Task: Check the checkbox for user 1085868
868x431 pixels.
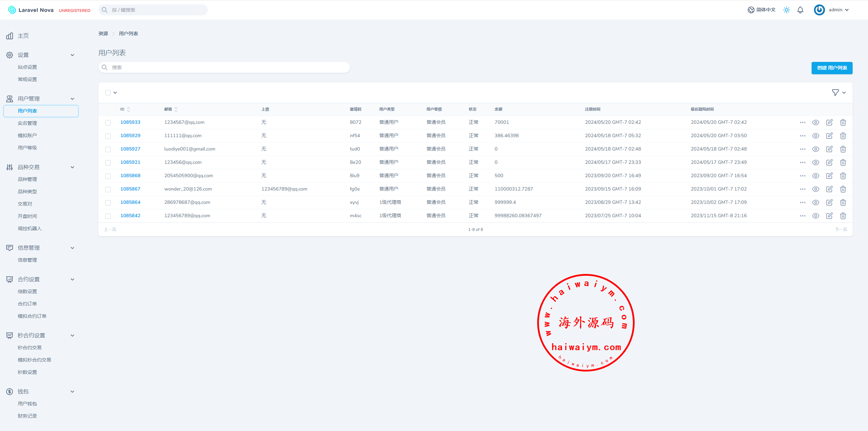Action: click(x=108, y=176)
